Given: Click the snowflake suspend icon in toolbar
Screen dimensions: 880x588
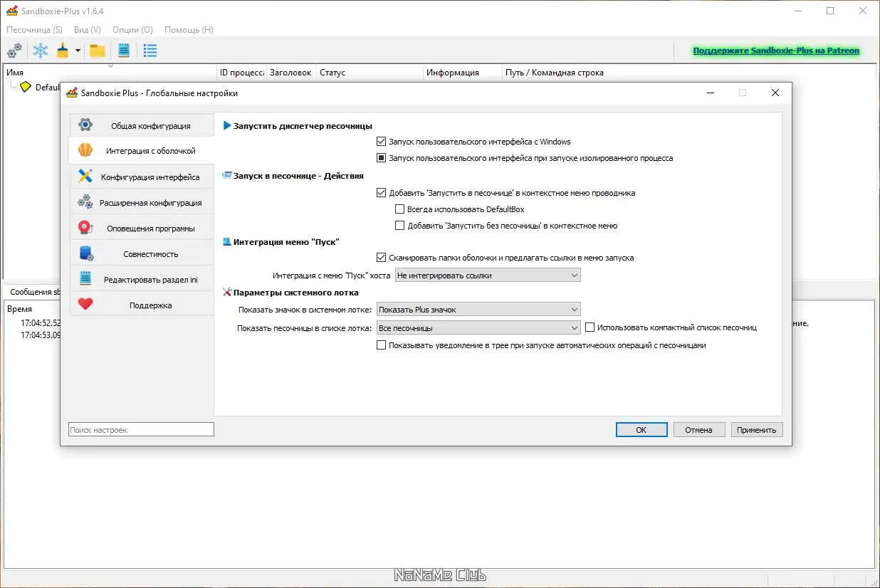Looking at the screenshot, I should [x=41, y=51].
